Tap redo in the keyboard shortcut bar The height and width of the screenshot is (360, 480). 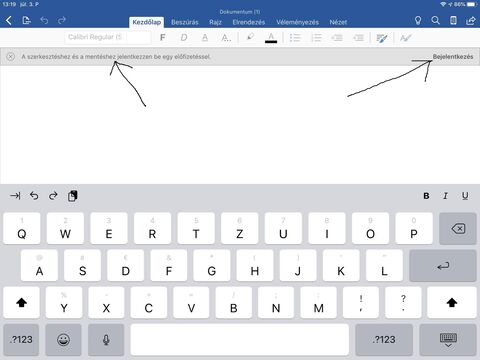(x=53, y=196)
